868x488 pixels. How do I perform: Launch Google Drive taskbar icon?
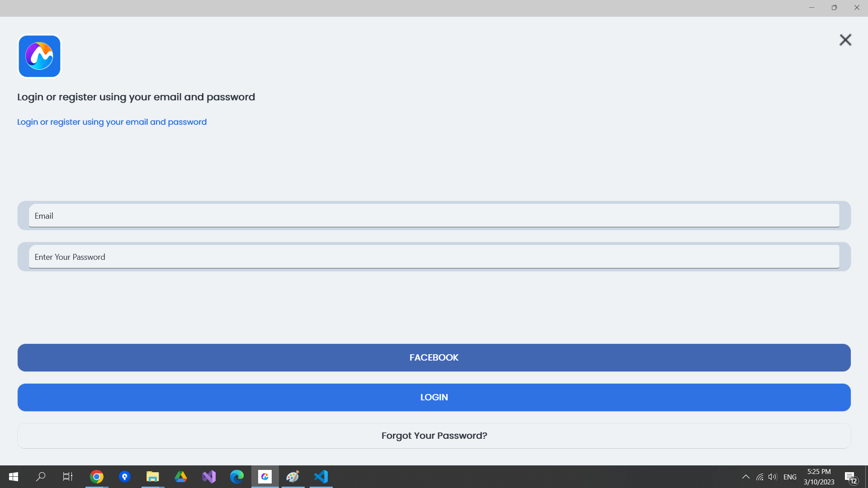(181, 477)
